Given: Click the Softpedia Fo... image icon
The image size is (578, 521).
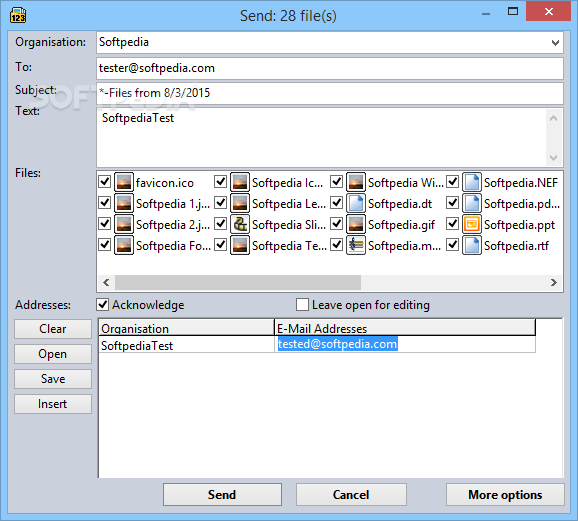Looking at the screenshot, I should point(124,245).
